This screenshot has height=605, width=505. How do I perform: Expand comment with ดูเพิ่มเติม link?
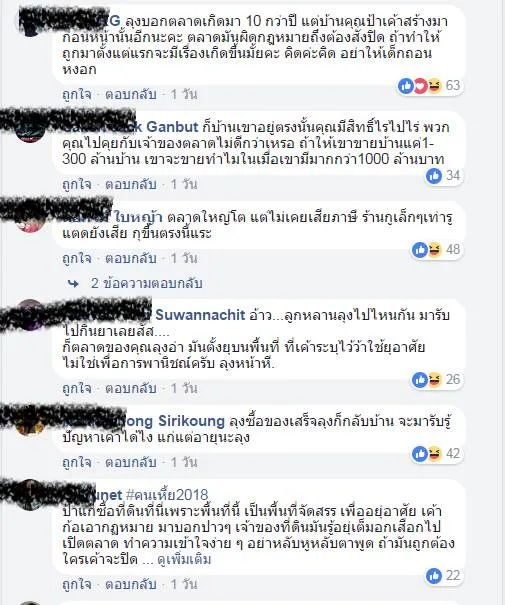(184, 559)
